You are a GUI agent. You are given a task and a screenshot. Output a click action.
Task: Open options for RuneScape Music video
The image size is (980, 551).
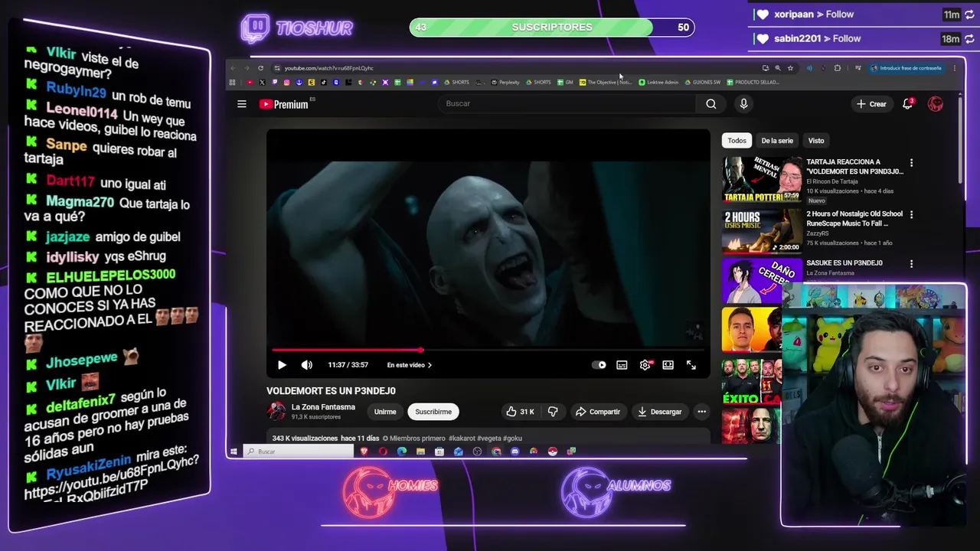pos(911,214)
